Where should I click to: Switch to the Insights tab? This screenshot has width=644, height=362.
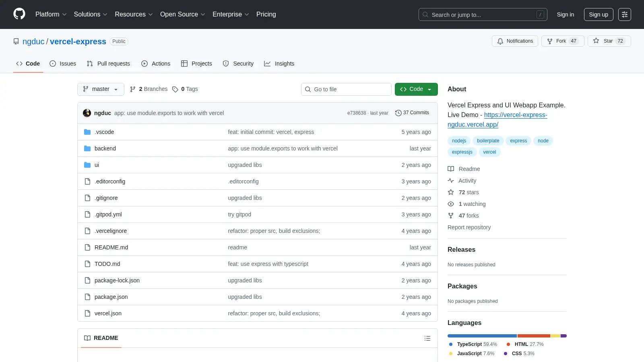coord(279,64)
